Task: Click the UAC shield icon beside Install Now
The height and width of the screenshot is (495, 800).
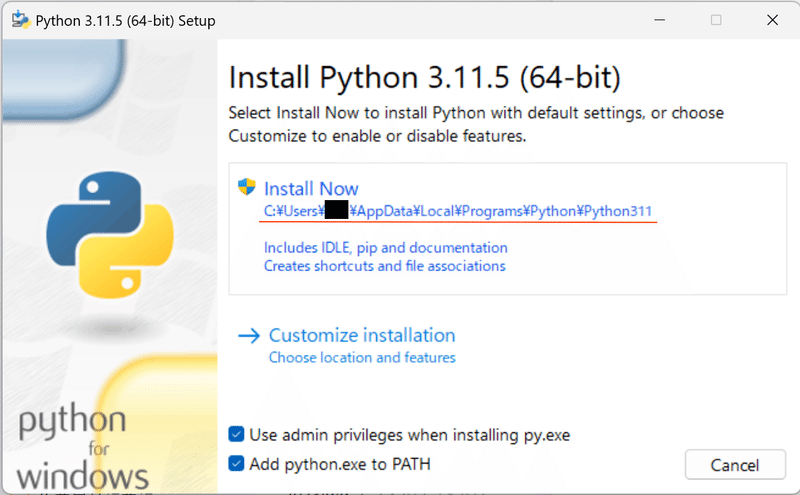Action: pyautogui.click(x=247, y=187)
